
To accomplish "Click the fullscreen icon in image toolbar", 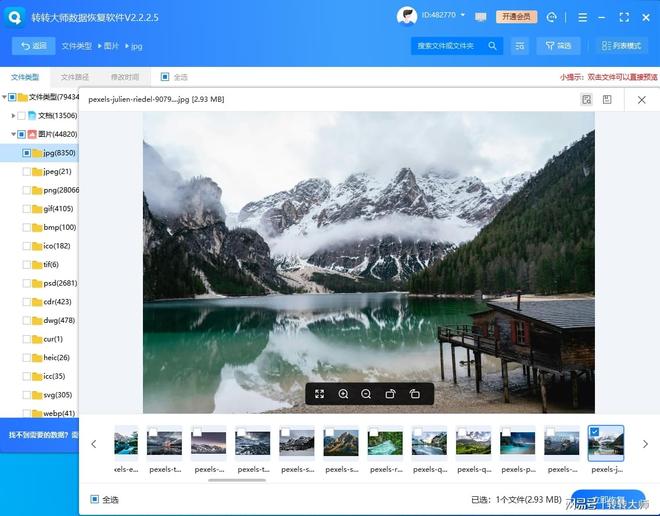I will (x=319, y=394).
